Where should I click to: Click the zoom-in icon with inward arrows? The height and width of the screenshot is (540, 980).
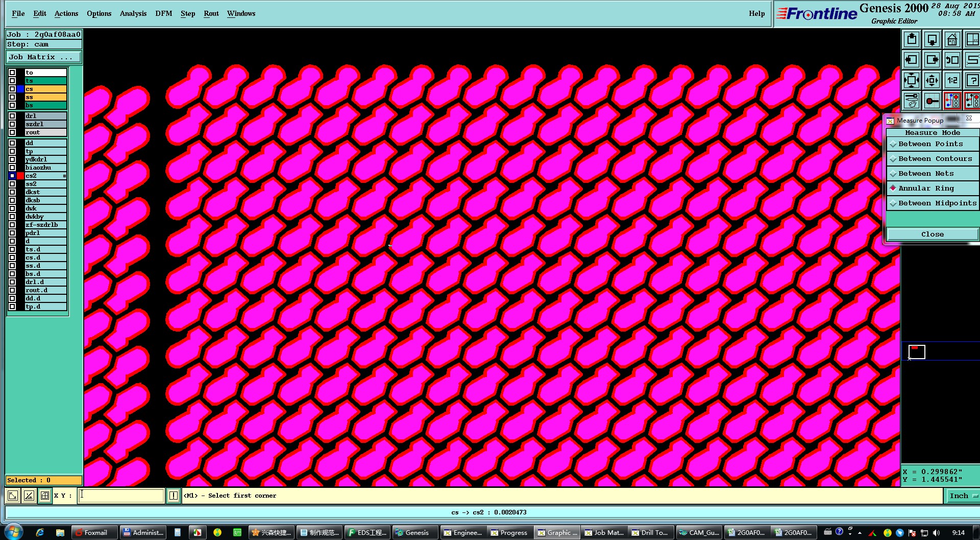point(912,80)
